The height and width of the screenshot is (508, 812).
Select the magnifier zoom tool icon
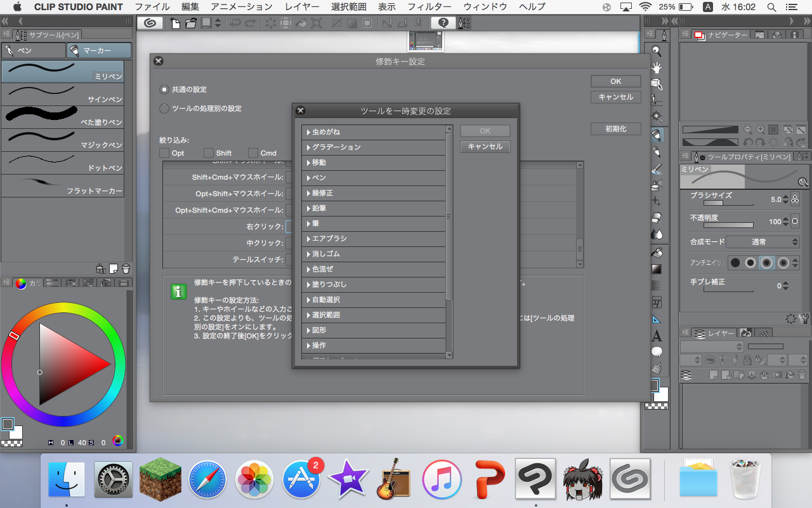657,51
